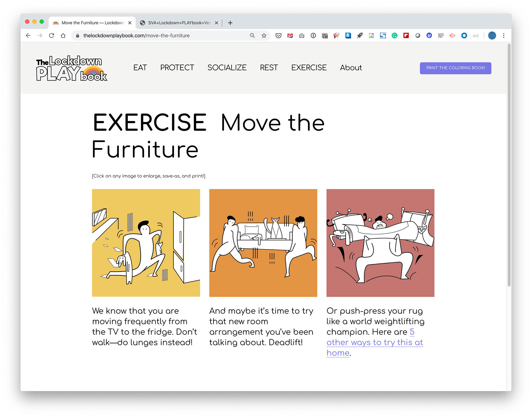Enlarge the yellow lunges illustration
The width and height of the screenshot is (532, 418).
point(146,243)
